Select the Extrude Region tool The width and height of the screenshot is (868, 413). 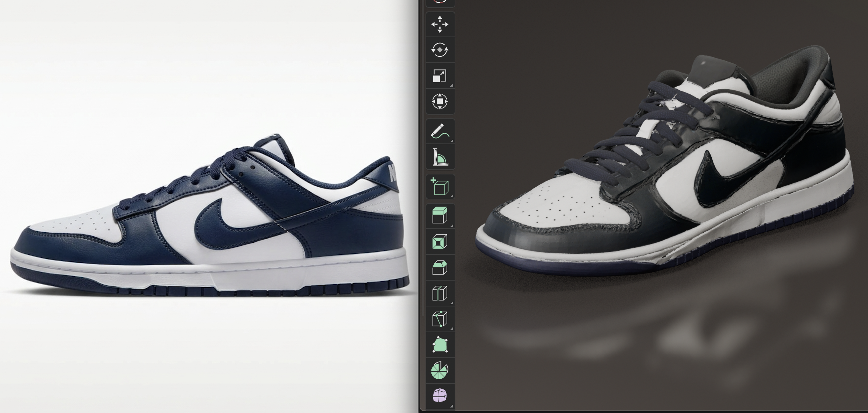(x=440, y=216)
